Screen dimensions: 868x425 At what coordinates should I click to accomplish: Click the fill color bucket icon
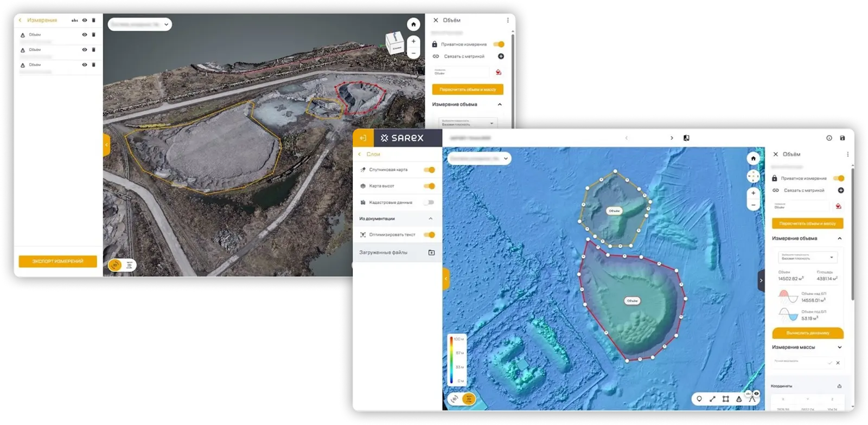[838, 206]
